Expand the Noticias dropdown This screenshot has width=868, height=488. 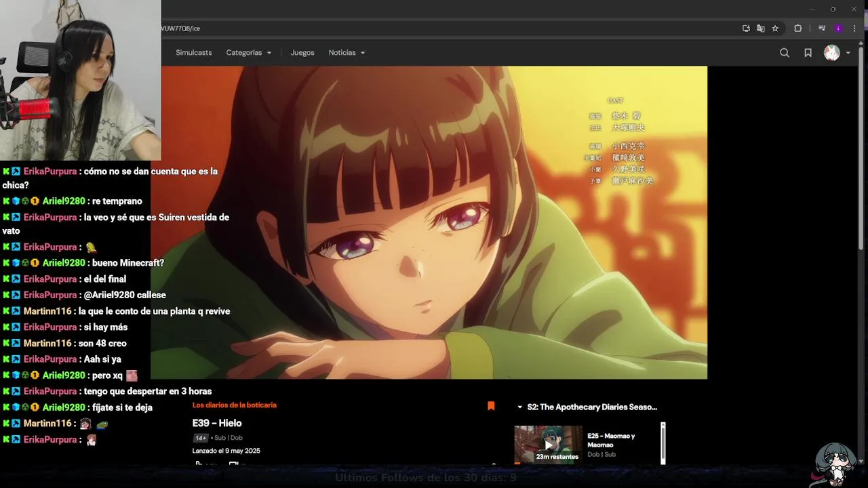click(347, 53)
